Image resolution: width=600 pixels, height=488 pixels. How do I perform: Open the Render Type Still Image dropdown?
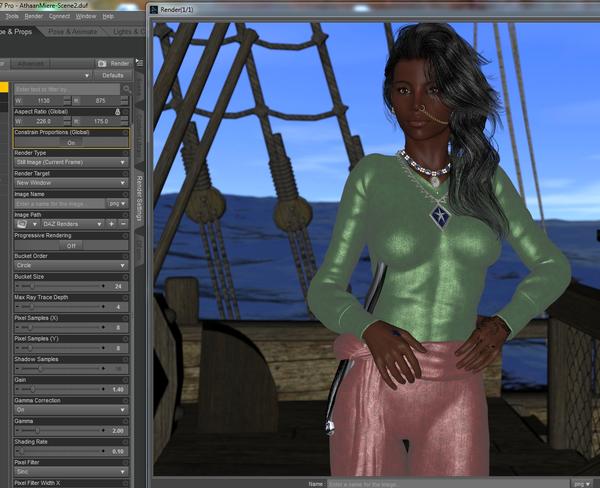click(x=71, y=162)
